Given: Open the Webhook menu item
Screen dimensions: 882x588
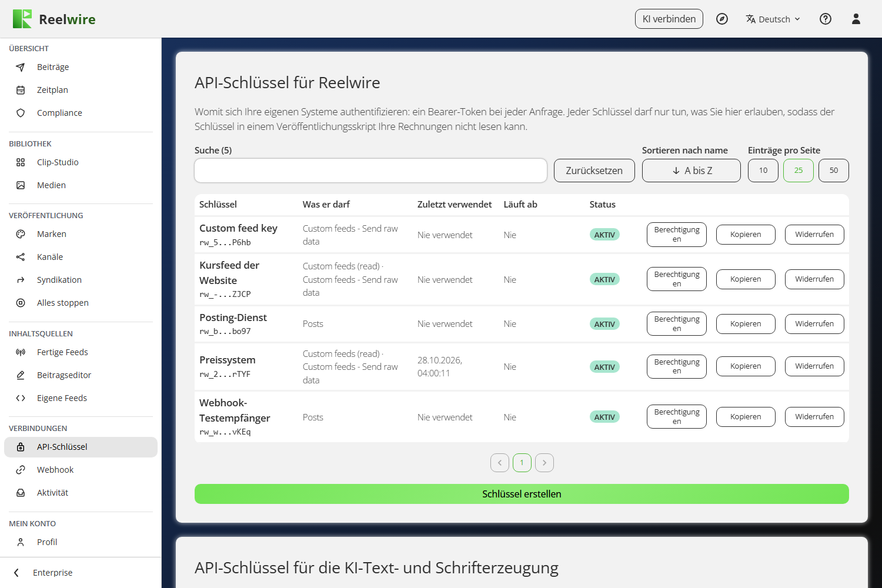Looking at the screenshot, I should pyautogui.click(x=81, y=470).
